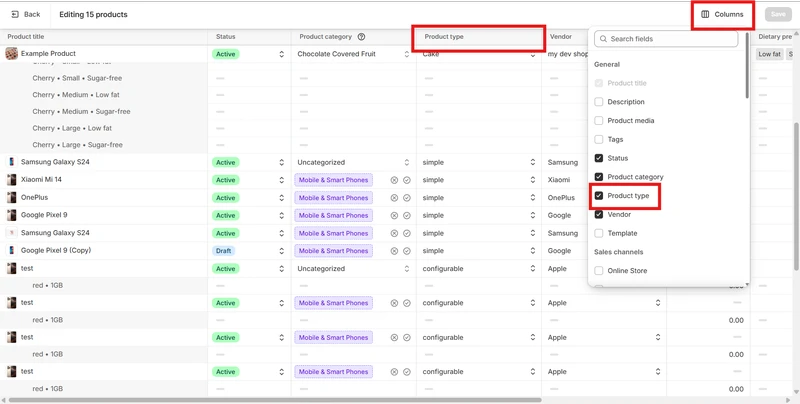Uncheck the Product category column checkbox

599,177
